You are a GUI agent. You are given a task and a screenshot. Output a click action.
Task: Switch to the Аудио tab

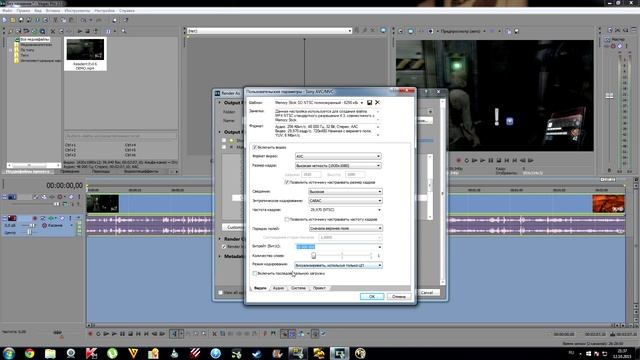pos(278,288)
